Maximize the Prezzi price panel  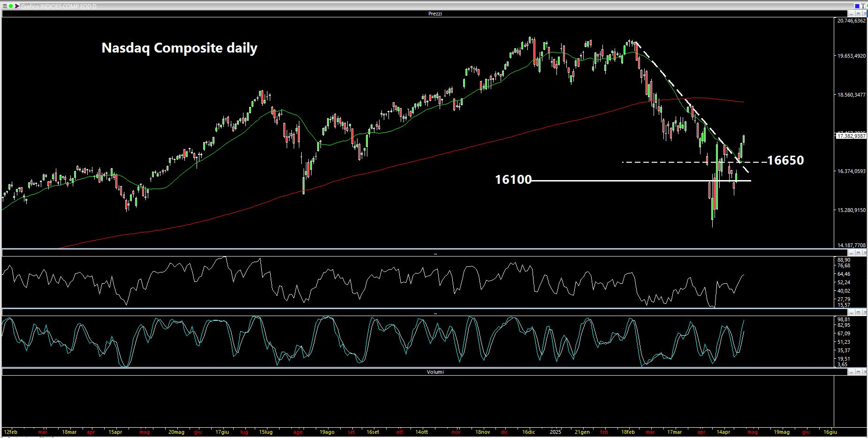858,14
